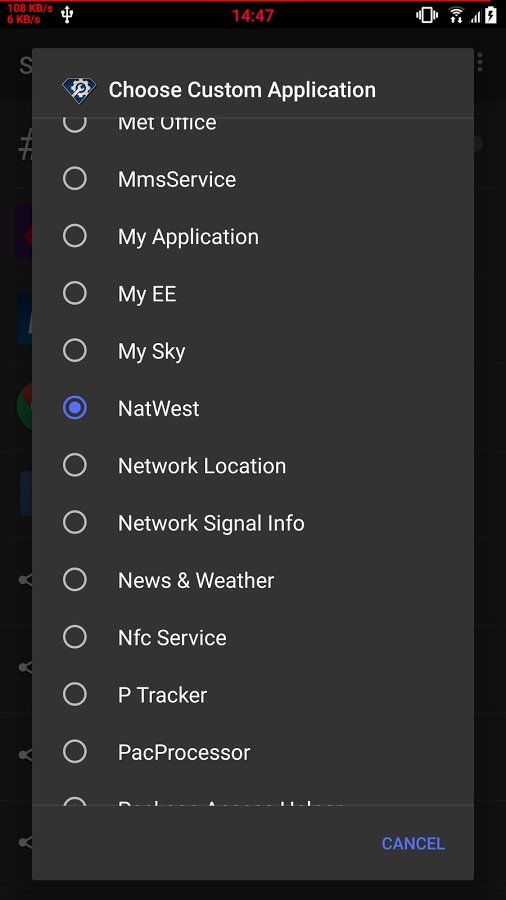Tap the USB connection status icon

67,14
